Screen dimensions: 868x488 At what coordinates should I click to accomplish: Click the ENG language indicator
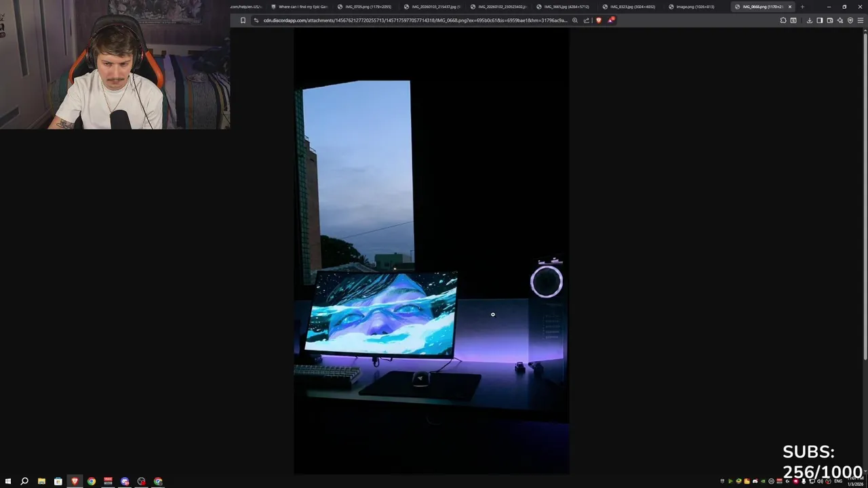[838, 481]
